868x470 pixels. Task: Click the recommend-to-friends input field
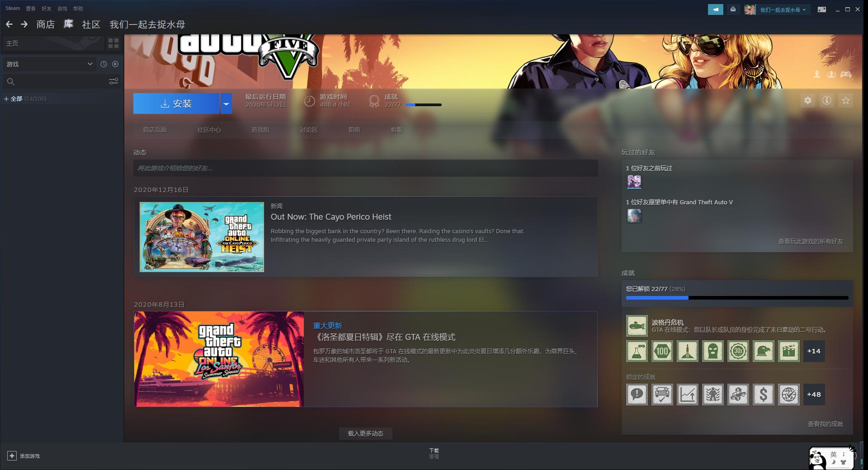pyautogui.click(x=365, y=168)
